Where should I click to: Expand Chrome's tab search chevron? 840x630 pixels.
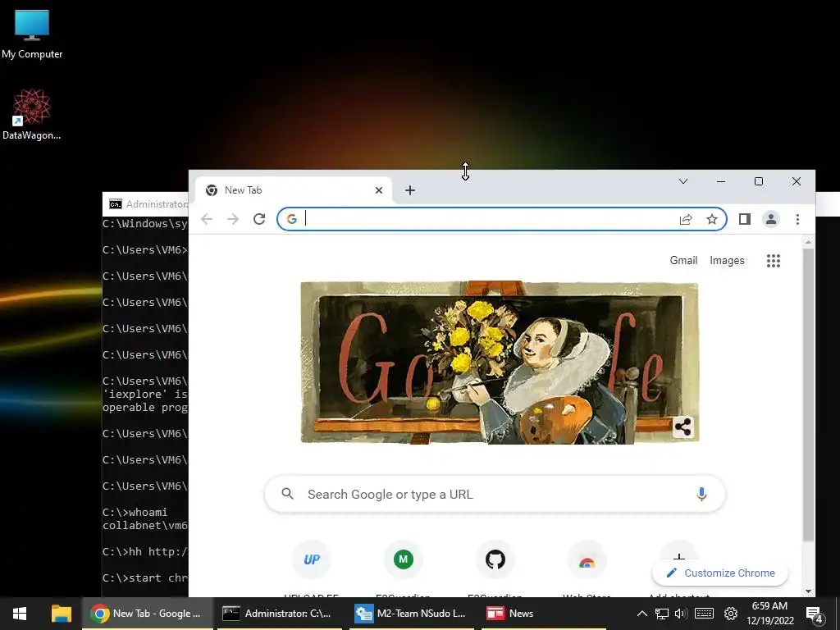click(683, 181)
